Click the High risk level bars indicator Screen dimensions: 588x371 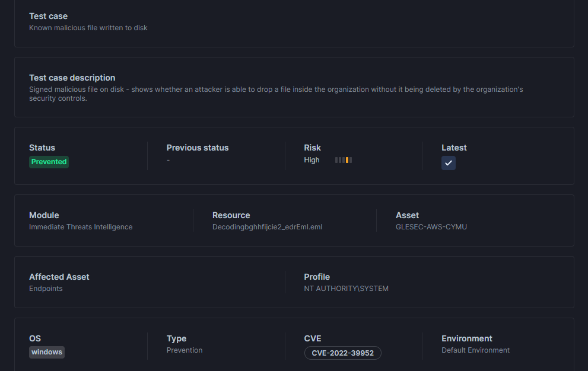tap(343, 160)
